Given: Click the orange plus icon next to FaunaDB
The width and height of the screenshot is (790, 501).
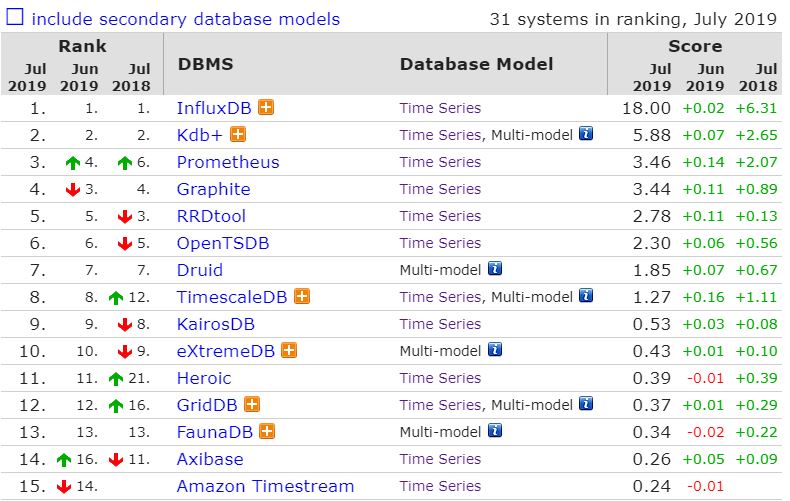Looking at the screenshot, I should click(x=267, y=431).
